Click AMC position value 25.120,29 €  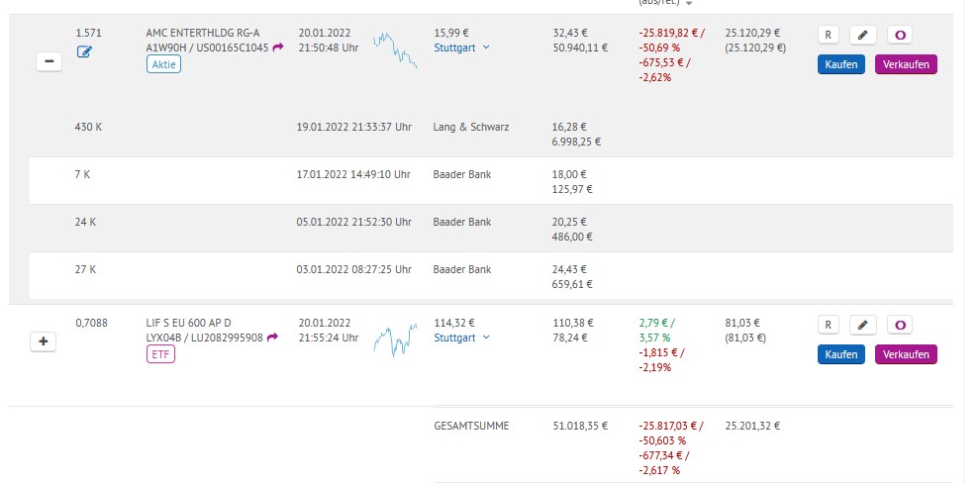[752, 33]
